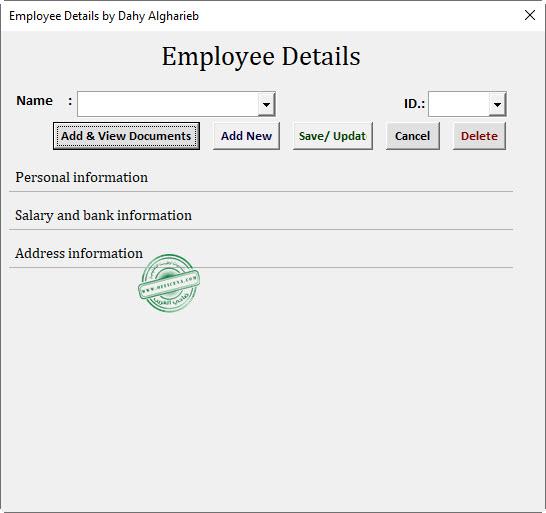Expand the ID dropdown list arrow
Viewport: 546px width, 513px height.
[497, 104]
